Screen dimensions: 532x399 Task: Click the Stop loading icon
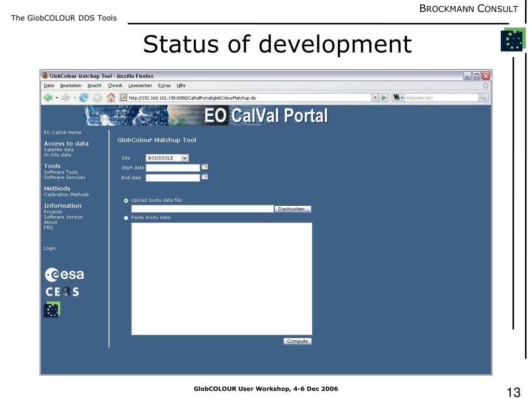pyautogui.click(x=97, y=98)
